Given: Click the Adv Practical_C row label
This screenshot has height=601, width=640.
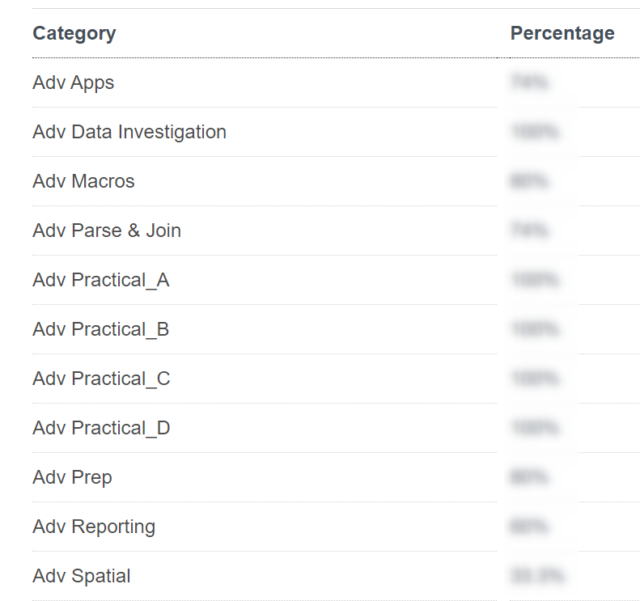Looking at the screenshot, I should (101, 379).
